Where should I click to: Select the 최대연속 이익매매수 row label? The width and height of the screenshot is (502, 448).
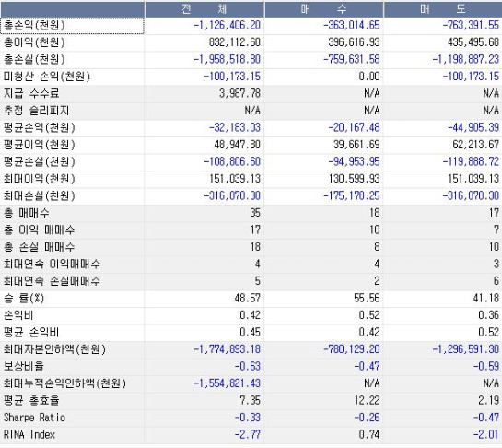pos(52,264)
